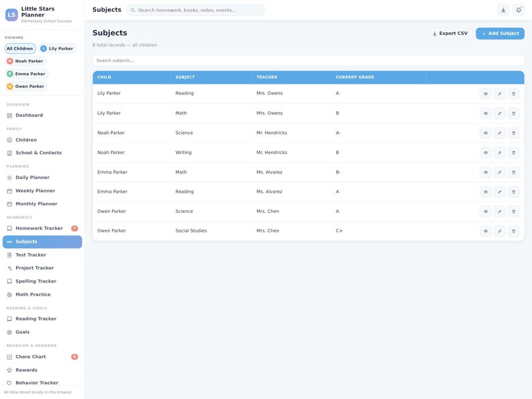
Task: Open Behavior Tracker
Action: pyautogui.click(x=42, y=383)
